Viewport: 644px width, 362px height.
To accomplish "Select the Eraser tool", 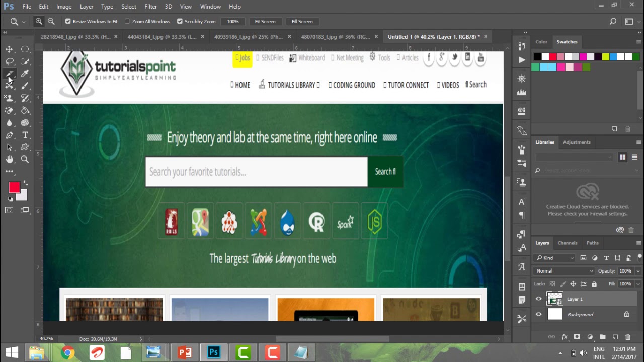I will [x=9, y=111].
